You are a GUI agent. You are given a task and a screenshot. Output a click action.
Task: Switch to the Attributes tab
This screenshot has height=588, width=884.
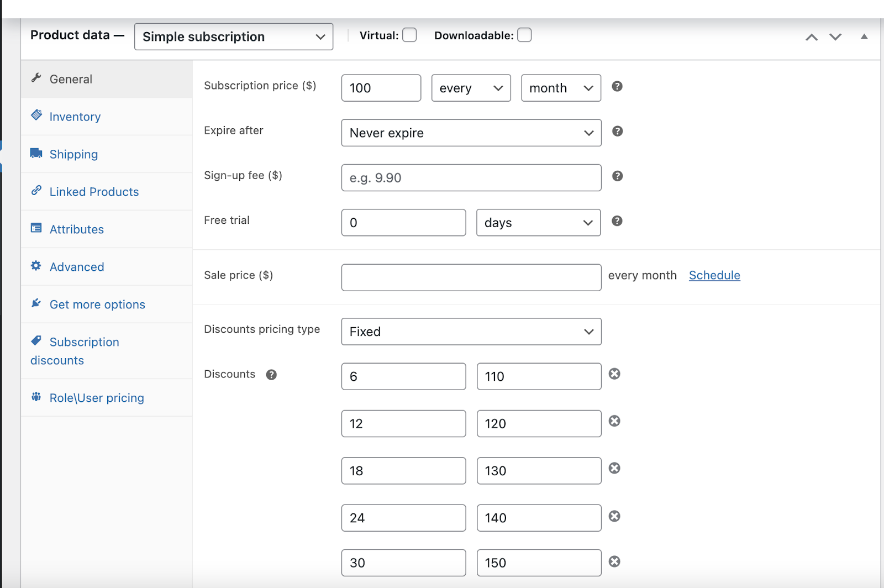107,229
